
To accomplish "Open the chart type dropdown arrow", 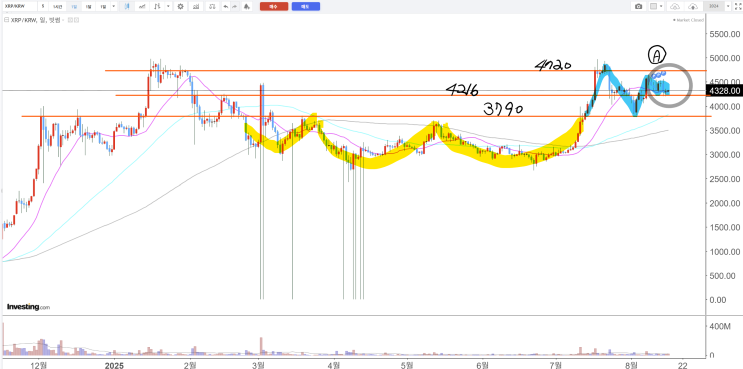I will (x=168, y=6).
